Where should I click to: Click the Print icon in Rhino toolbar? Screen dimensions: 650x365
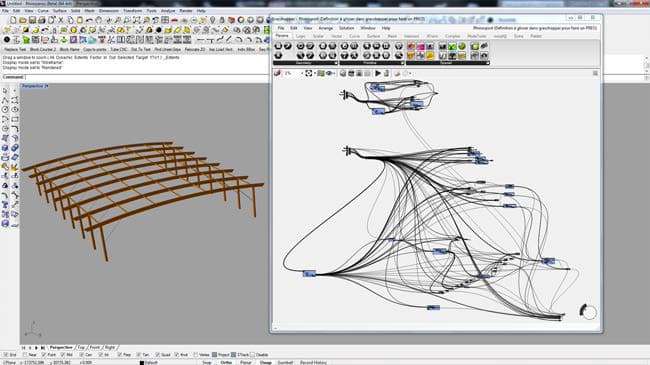click(42, 20)
